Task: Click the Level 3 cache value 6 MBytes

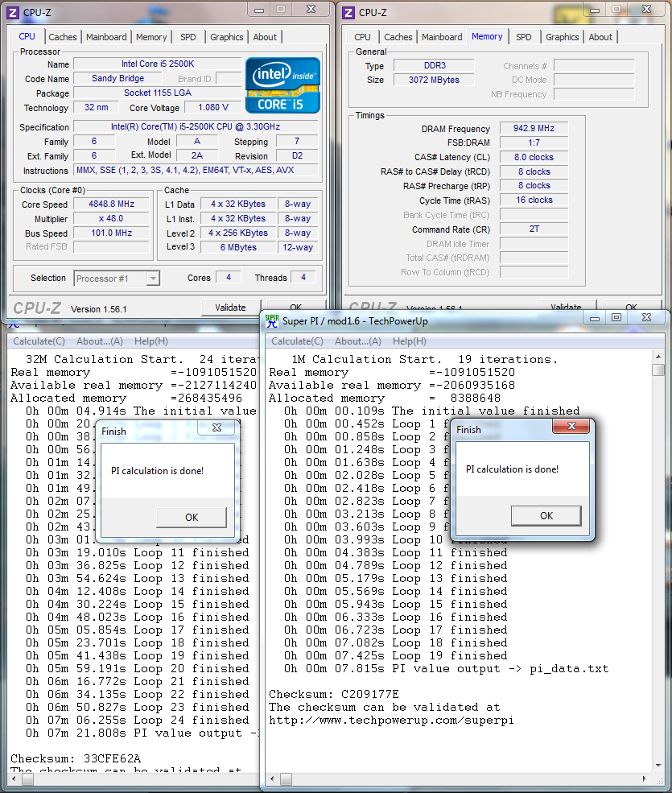Action: 238,247
